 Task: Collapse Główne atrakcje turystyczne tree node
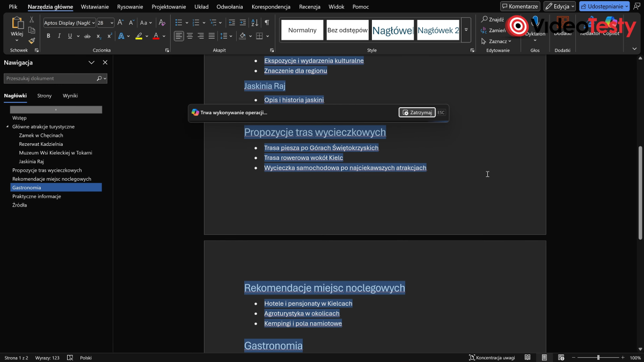pos(8,127)
